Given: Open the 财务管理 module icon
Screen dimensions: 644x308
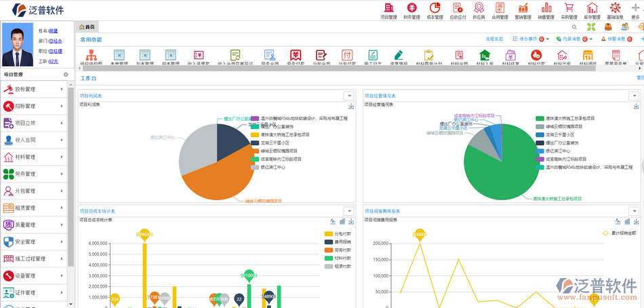Looking at the screenshot, I should coord(411,9).
